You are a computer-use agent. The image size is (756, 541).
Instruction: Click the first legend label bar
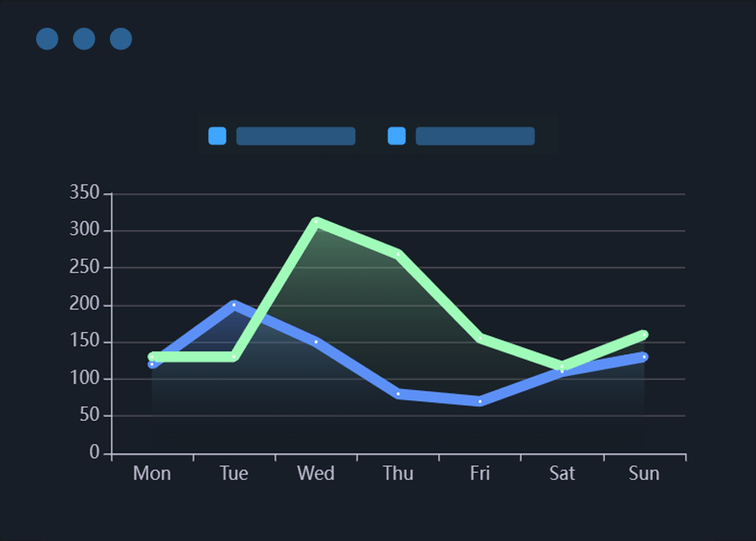(295, 136)
